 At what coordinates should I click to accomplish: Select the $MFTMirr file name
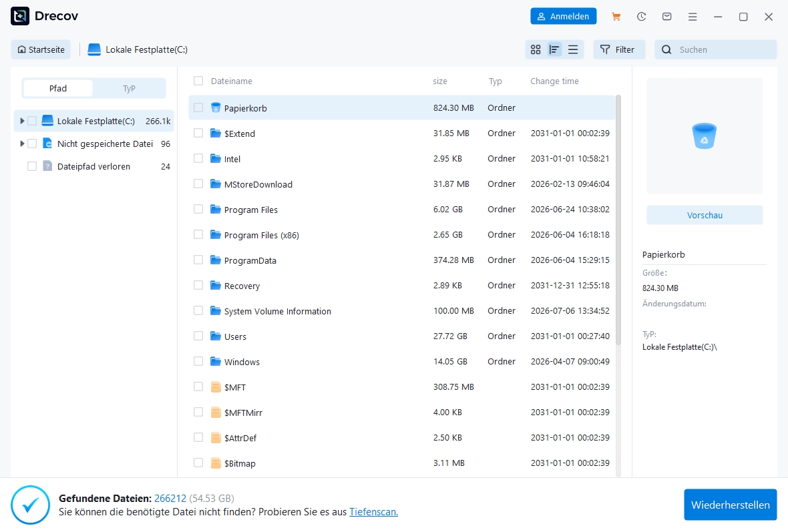point(243,413)
